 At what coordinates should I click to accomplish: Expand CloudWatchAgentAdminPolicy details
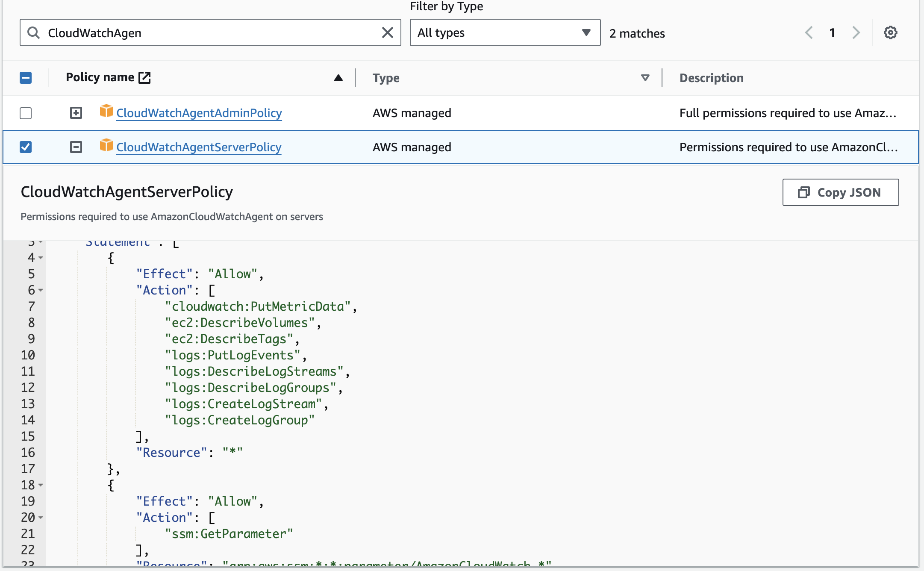(76, 113)
